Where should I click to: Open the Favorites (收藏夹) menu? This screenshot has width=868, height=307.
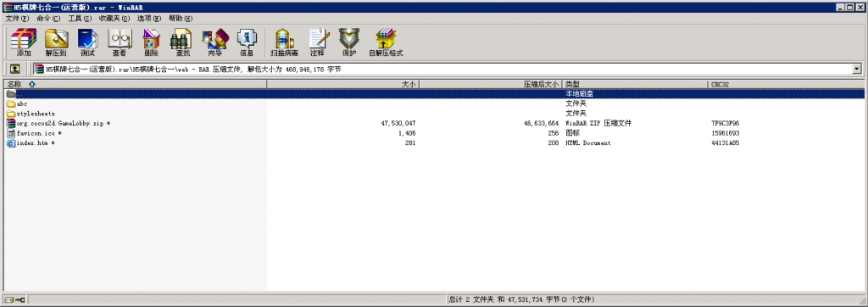coord(114,19)
